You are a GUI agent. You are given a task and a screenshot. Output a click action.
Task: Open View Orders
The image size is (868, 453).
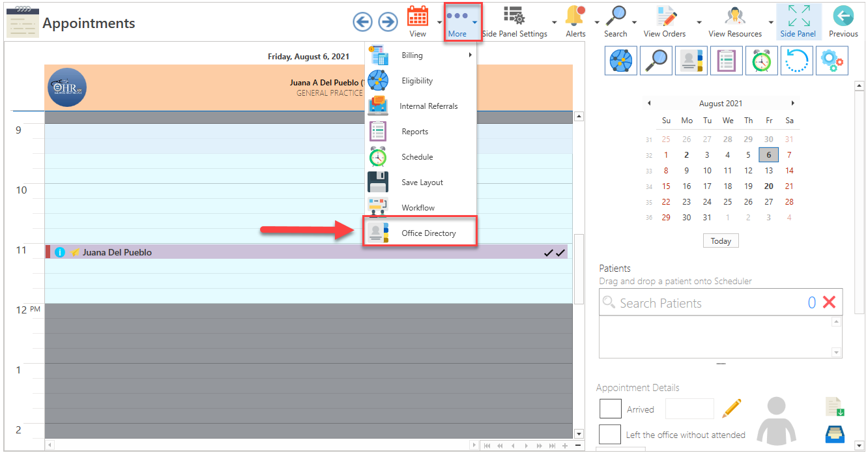665,22
